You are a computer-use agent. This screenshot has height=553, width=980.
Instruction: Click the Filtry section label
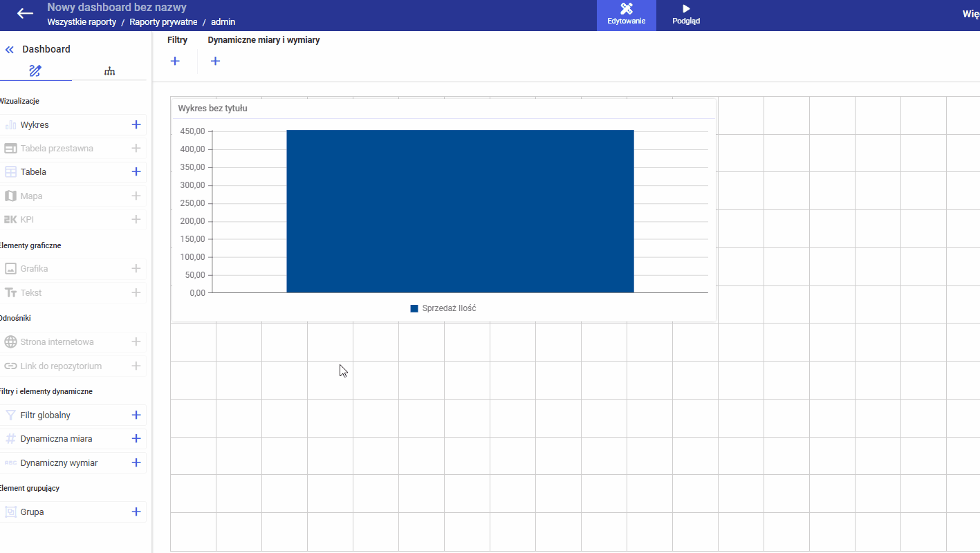177,40
